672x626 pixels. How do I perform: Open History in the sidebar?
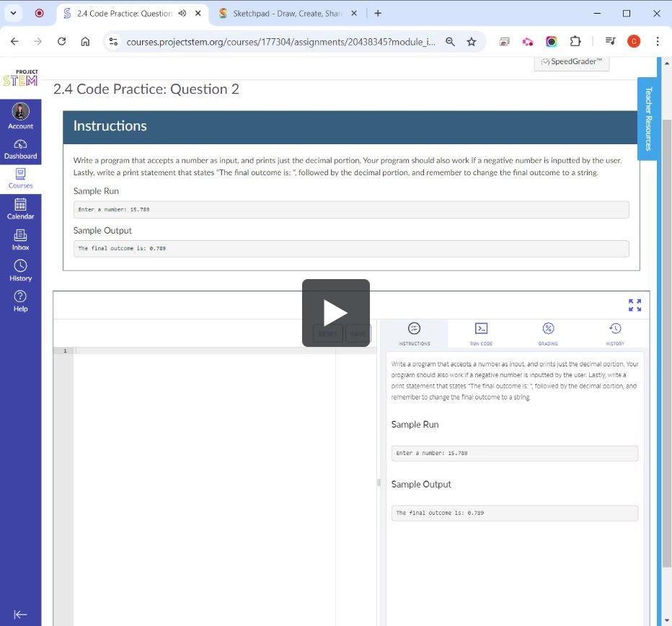[x=21, y=270]
